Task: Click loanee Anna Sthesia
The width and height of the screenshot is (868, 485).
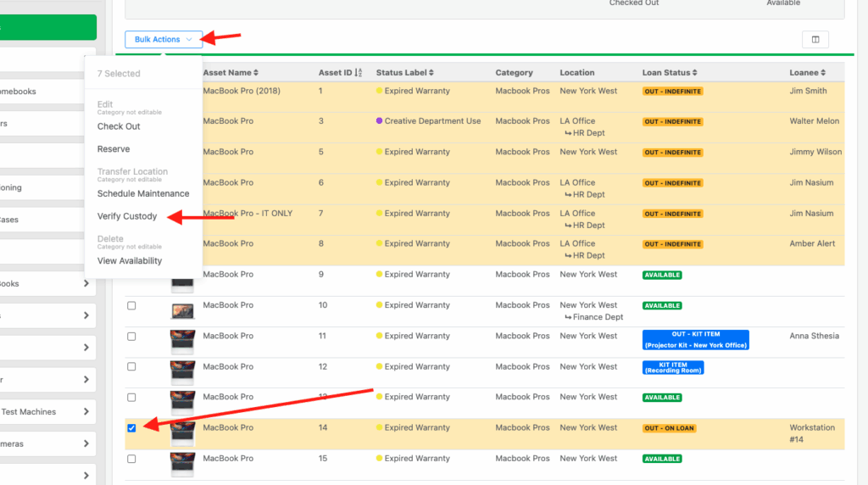Action: tap(814, 336)
